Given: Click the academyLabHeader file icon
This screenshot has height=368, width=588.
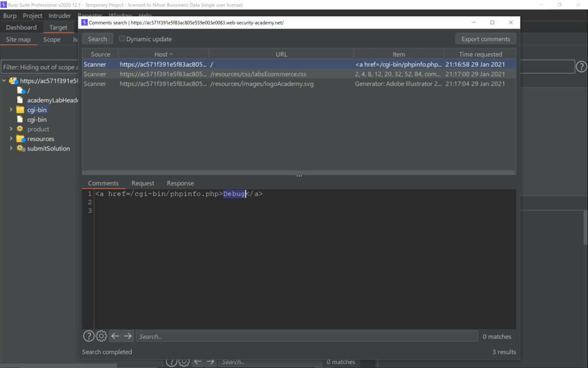Looking at the screenshot, I should click(20, 100).
